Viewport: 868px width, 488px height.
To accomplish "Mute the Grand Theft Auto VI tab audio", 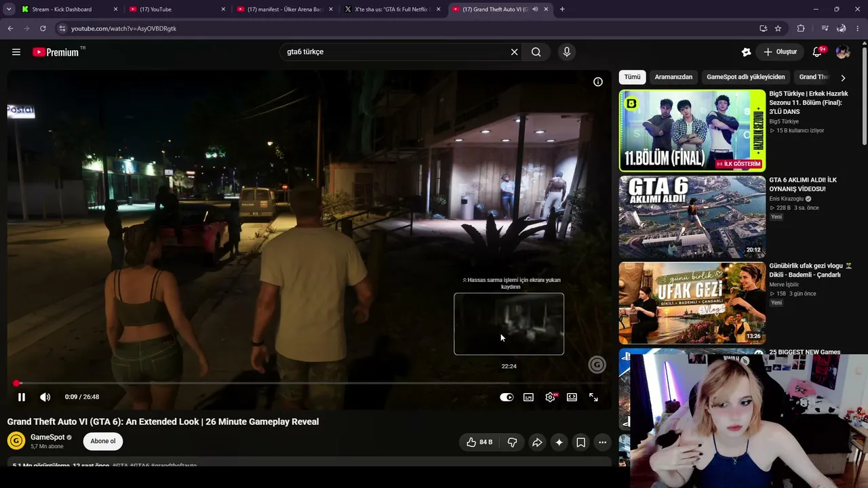I will tap(535, 9).
